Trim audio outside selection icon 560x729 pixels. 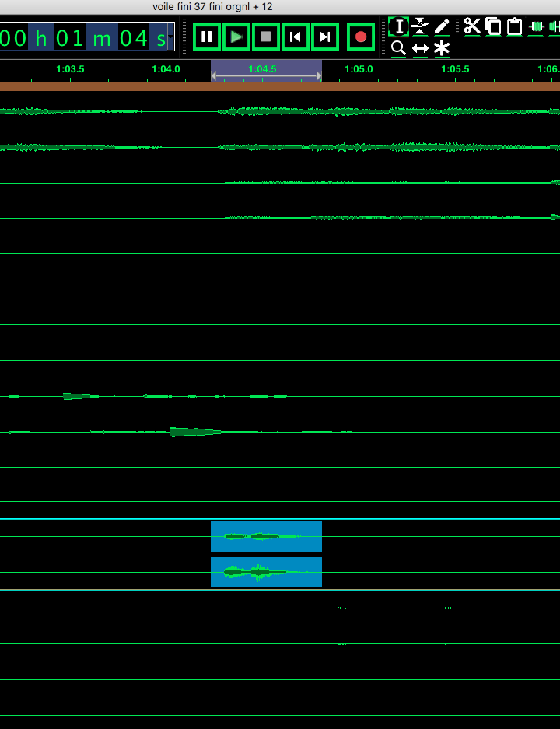click(x=537, y=26)
